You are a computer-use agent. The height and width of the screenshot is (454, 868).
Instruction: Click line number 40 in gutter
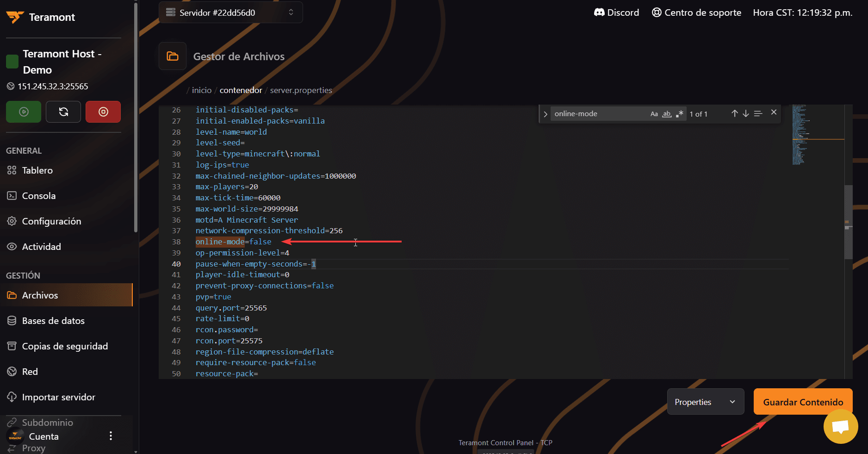coord(176,264)
